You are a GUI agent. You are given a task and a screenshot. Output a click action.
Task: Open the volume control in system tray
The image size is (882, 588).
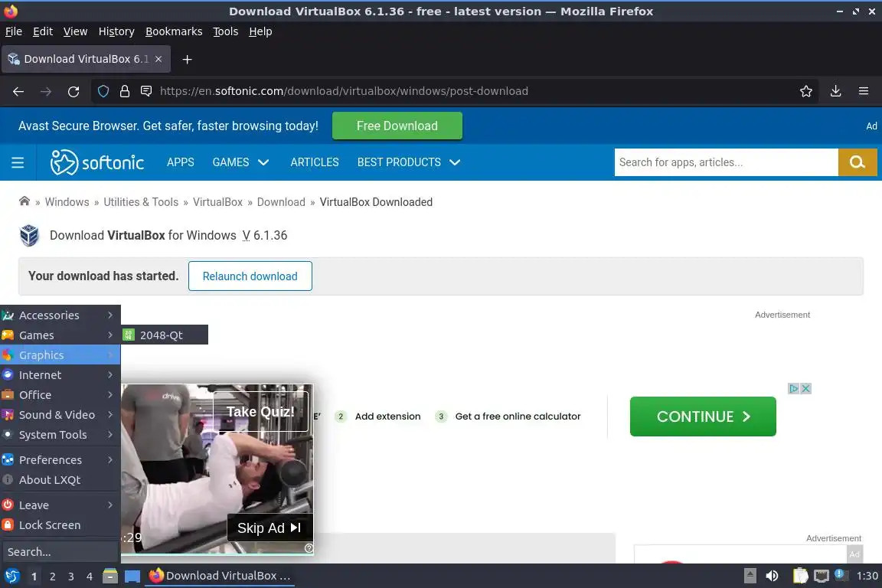(x=772, y=576)
